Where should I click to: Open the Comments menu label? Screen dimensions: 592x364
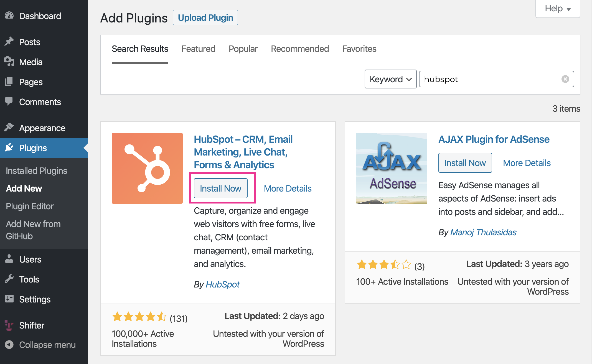pos(40,102)
